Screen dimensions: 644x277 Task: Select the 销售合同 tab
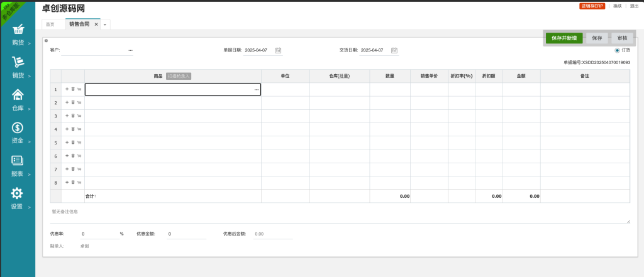click(x=79, y=24)
